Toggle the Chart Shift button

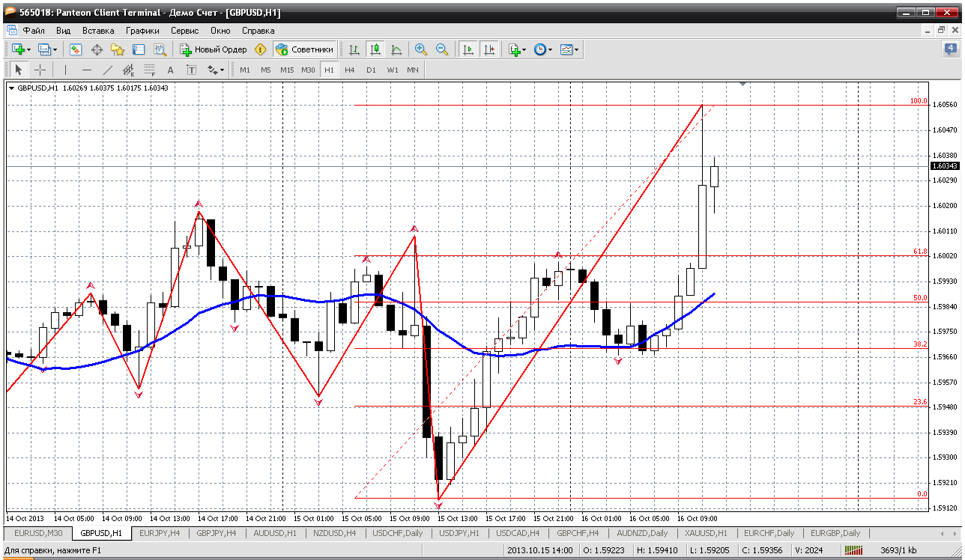pyautogui.click(x=489, y=49)
